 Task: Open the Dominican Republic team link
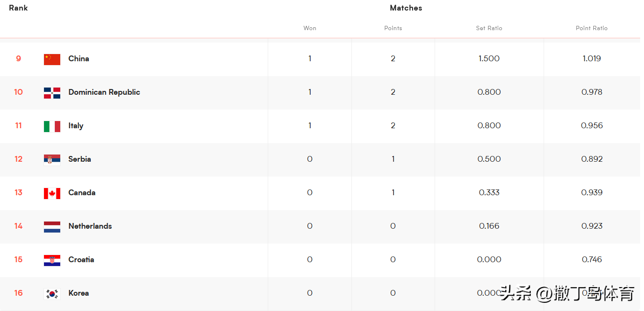(x=104, y=92)
